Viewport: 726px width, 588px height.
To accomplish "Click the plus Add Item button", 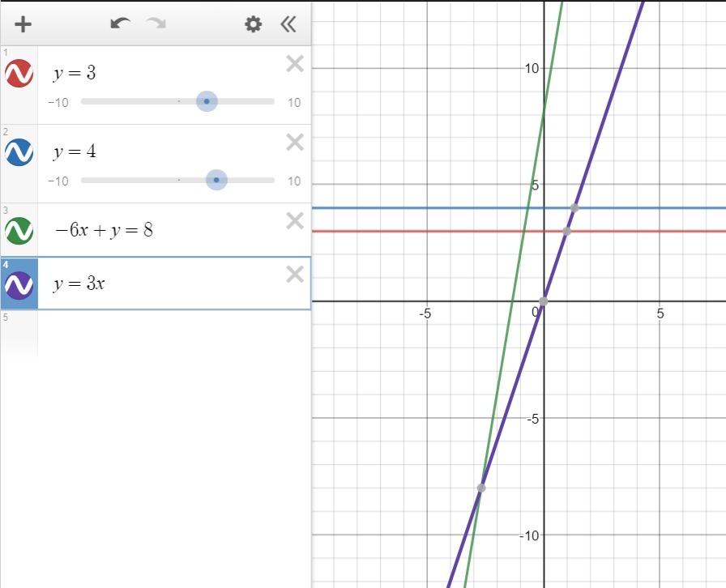I will click(x=23, y=24).
